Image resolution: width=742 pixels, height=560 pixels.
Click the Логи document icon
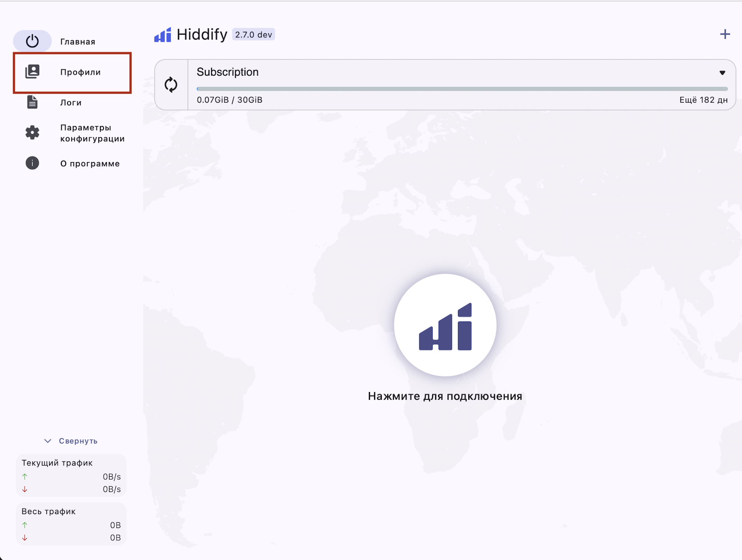point(32,102)
